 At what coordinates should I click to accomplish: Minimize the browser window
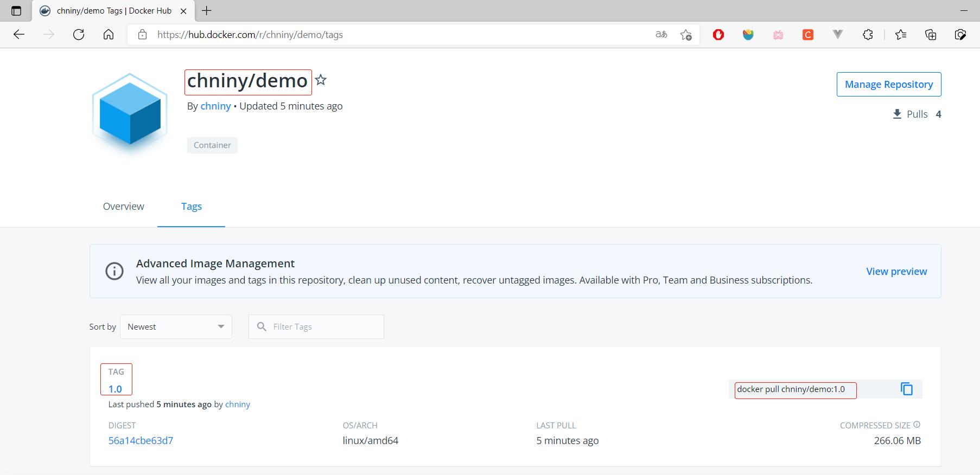click(964, 10)
